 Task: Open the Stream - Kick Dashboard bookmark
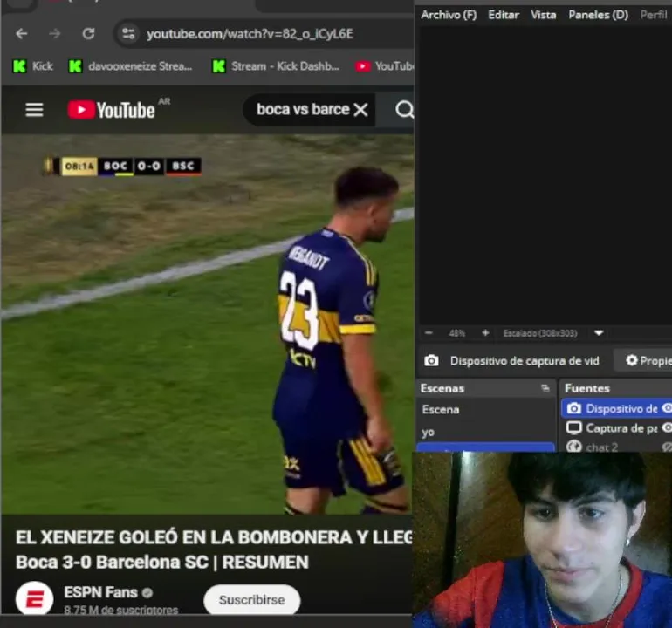276,66
